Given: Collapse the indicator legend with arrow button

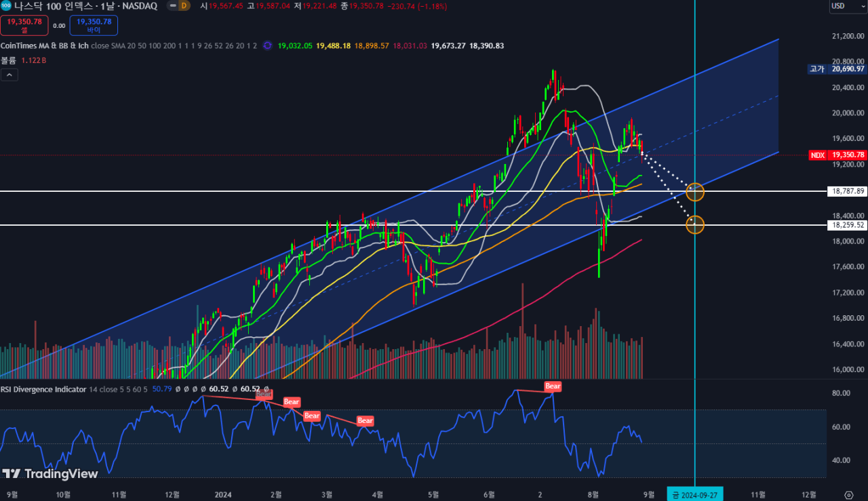Looking at the screenshot, I should click(x=9, y=75).
